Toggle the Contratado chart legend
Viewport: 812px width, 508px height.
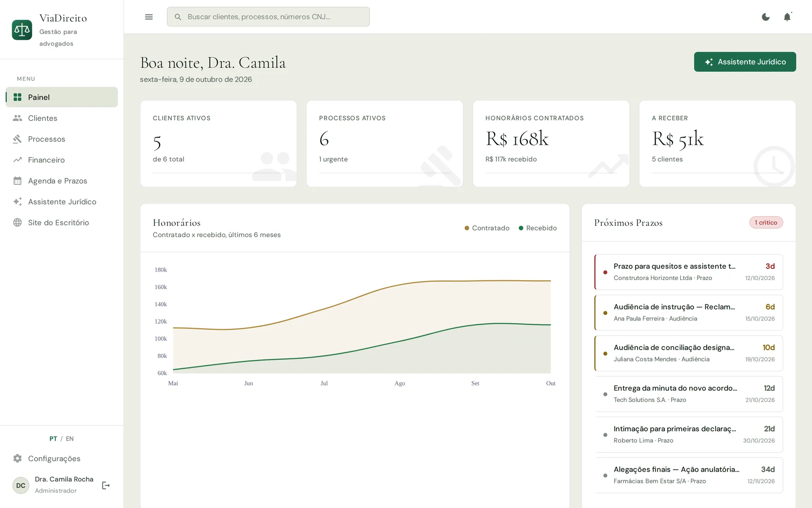click(x=487, y=228)
